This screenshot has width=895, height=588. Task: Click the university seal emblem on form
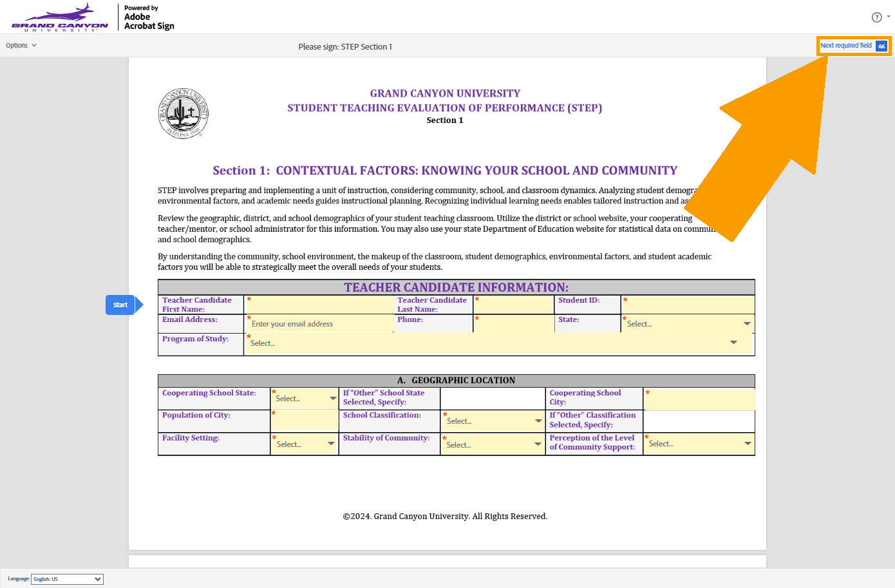pyautogui.click(x=184, y=113)
